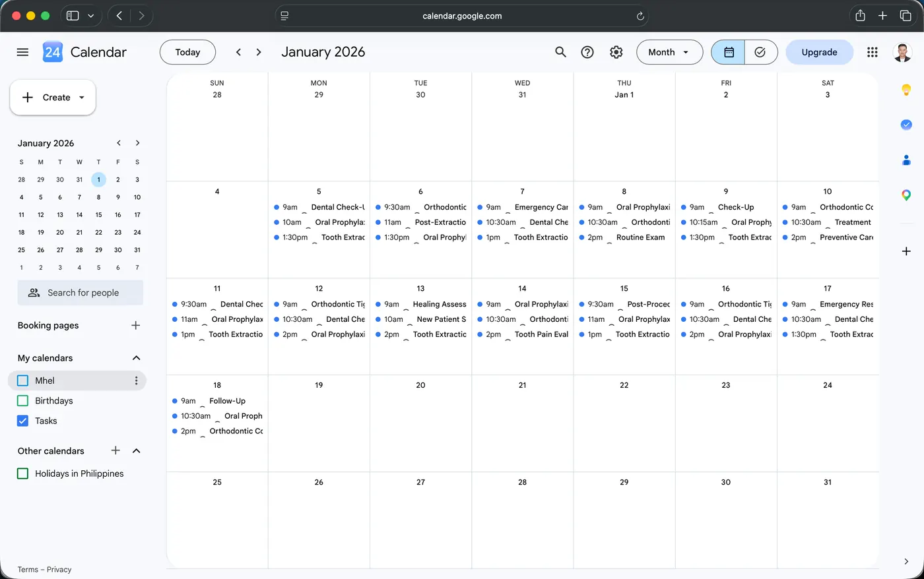924x579 pixels.
Task: Open new Safari tab
Action: click(x=882, y=15)
